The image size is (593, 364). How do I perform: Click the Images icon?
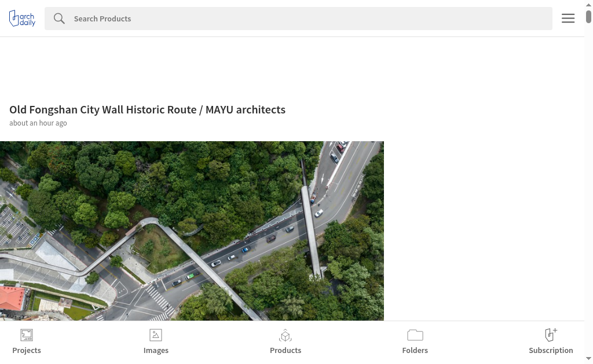[156, 335]
